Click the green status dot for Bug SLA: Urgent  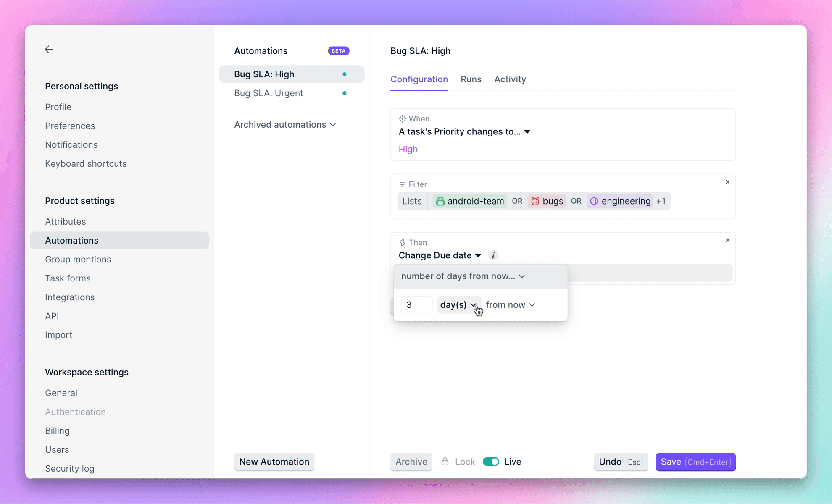coord(345,93)
